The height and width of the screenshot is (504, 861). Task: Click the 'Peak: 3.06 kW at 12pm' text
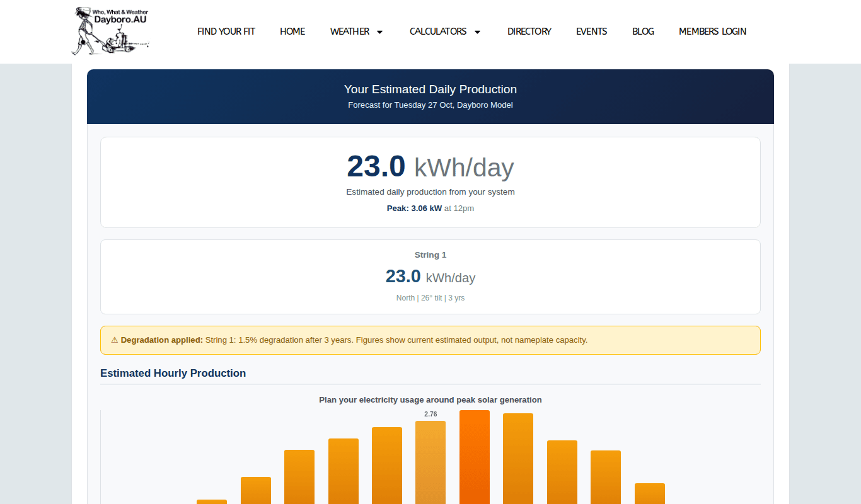[430, 209]
